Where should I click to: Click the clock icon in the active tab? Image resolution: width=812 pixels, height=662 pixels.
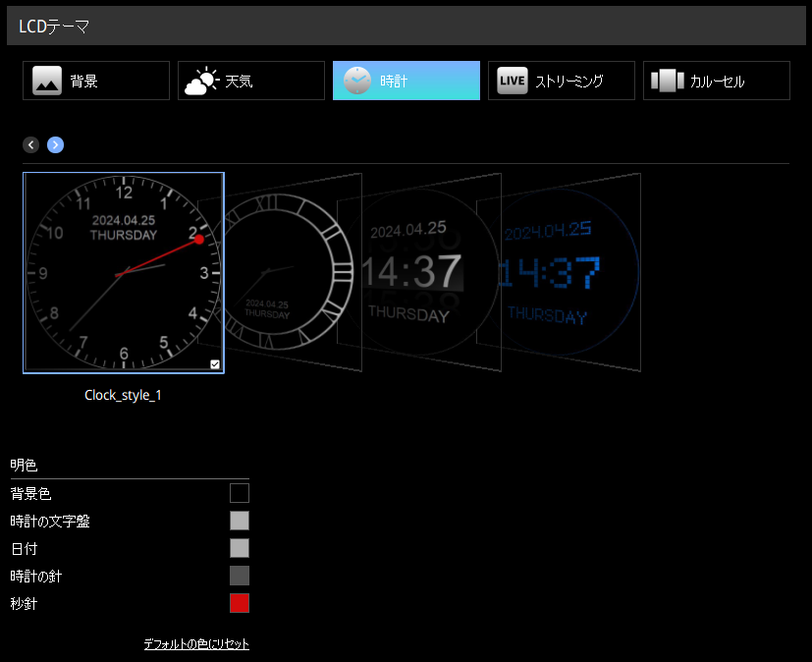click(357, 81)
